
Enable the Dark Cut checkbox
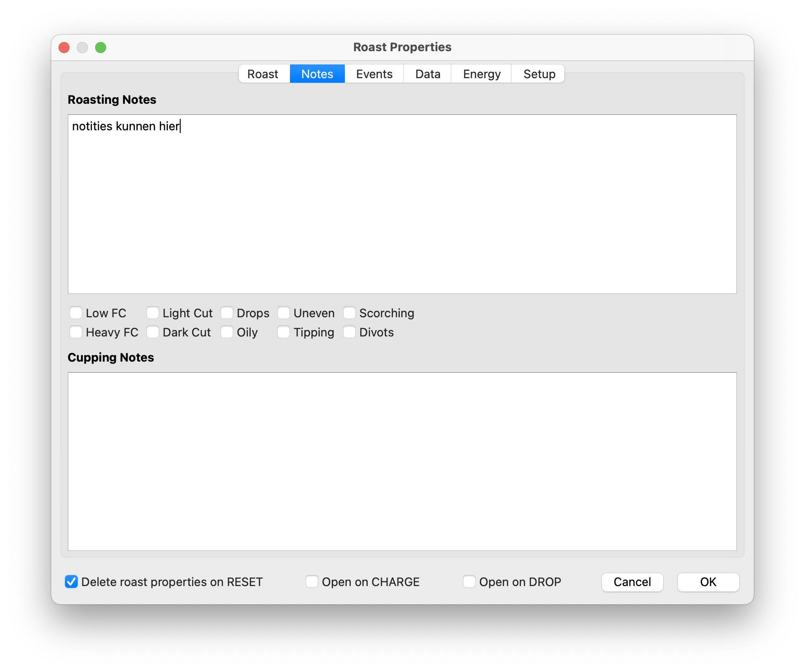pos(153,332)
